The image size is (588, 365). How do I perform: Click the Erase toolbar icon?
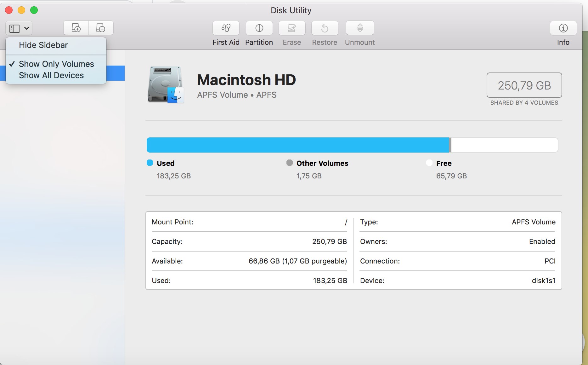(292, 28)
